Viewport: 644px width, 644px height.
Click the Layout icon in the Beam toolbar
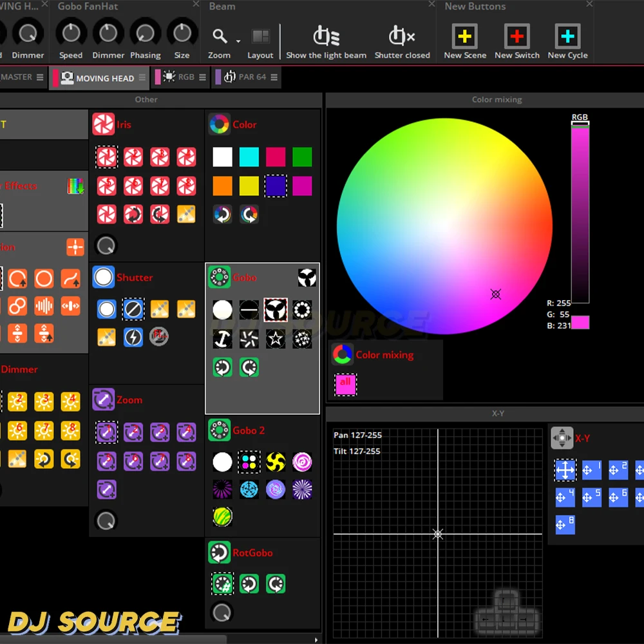click(260, 37)
